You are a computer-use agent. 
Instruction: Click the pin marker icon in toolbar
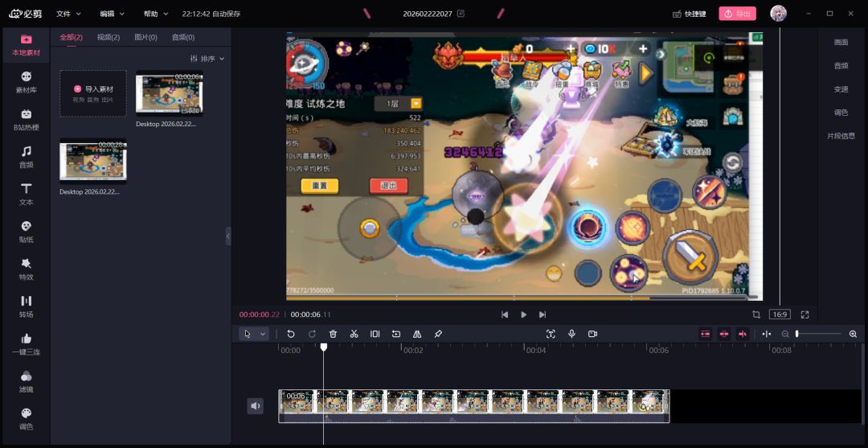(x=438, y=334)
